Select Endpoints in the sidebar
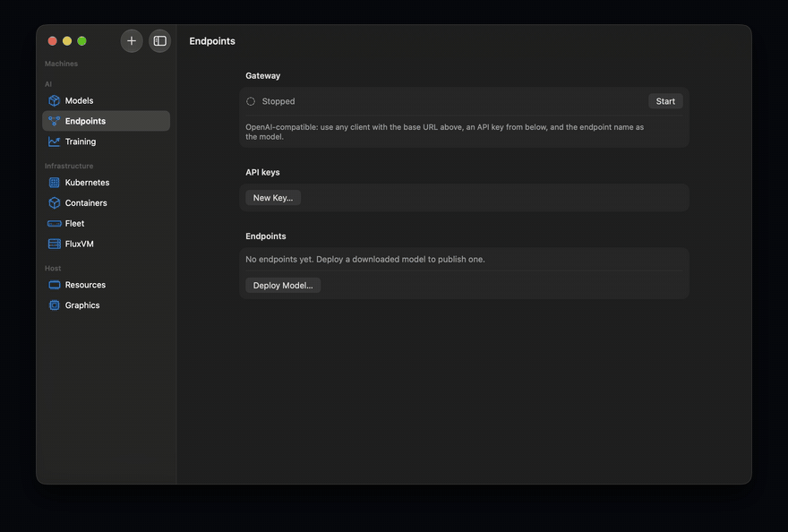The image size is (788, 532). click(x=106, y=121)
